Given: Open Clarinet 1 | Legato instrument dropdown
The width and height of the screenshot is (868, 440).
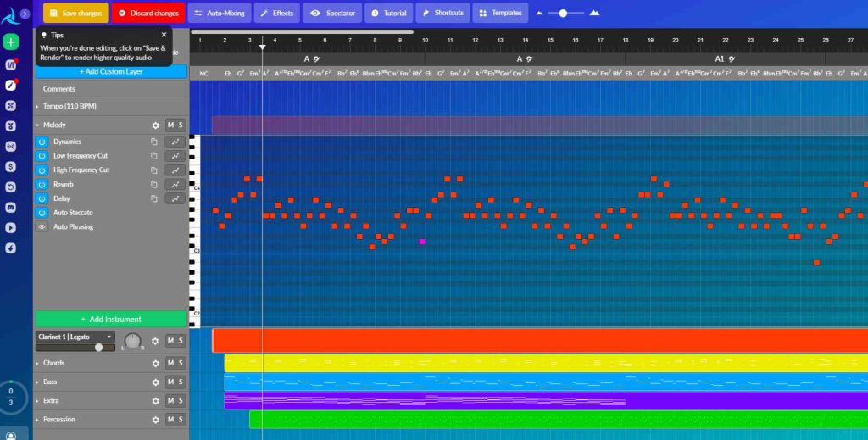Looking at the screenshot, I should point(75,337).
